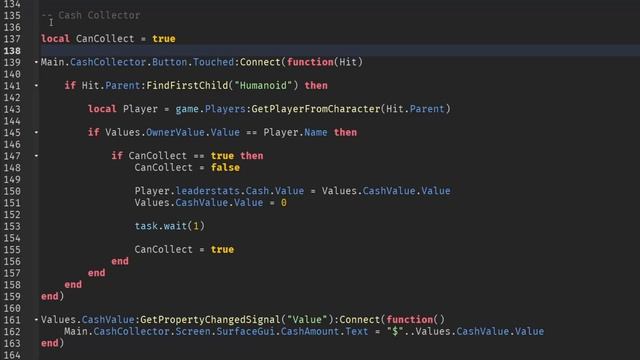Click 'CashCollector' on line 139

click(x=108, y=62)
